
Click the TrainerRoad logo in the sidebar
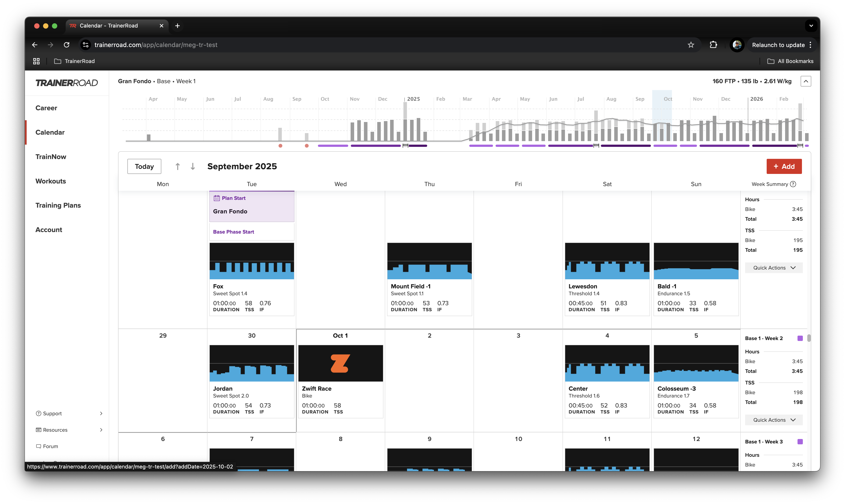(67, 83)
